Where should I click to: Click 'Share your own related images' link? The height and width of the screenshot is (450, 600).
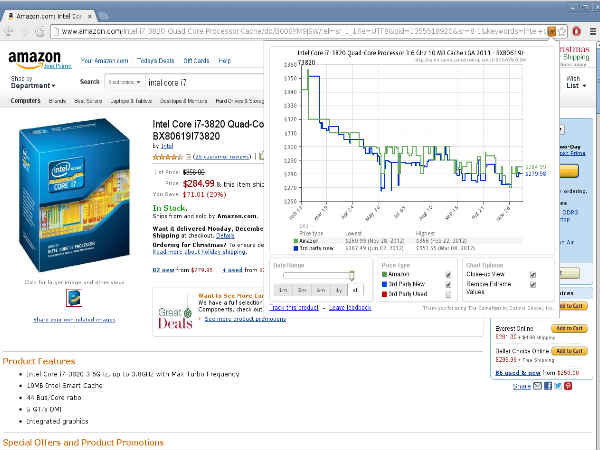(74, 320)
